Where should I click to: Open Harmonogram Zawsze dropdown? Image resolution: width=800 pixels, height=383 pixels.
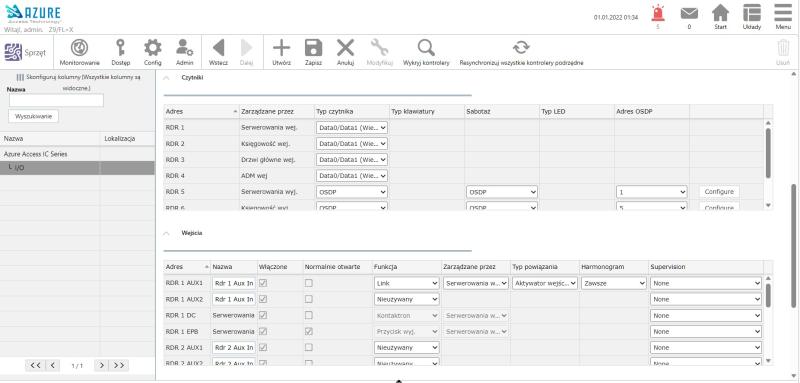point(614,283)
